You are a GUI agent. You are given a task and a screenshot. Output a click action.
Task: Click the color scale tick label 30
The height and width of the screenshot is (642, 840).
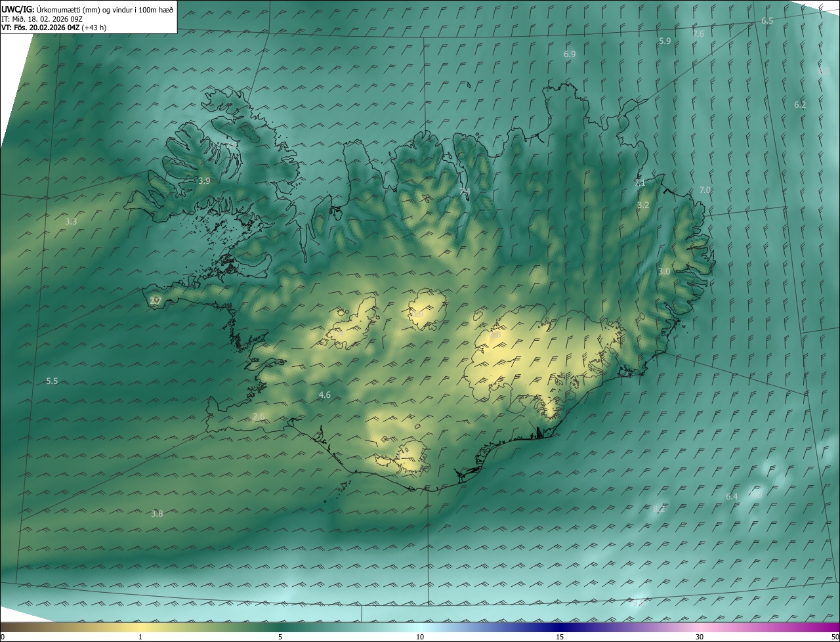coord(700,637)
